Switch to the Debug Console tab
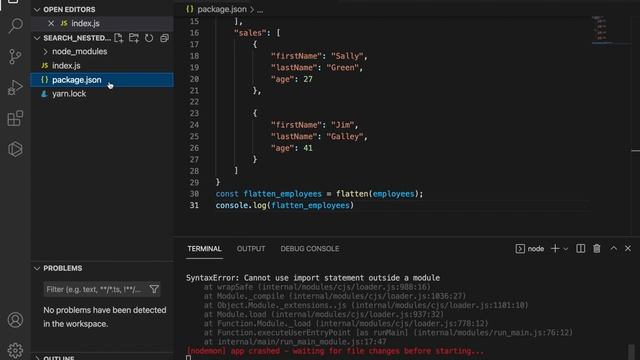640x360 pixels. pyautogui.click(x=309, y=249)
